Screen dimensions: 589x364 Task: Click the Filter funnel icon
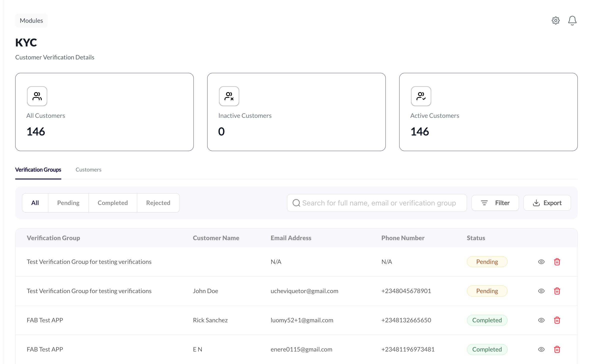point(484,203)
